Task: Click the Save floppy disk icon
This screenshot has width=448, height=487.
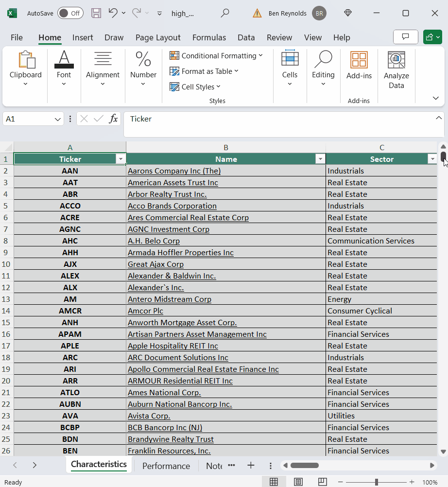Action: point(96,13)
